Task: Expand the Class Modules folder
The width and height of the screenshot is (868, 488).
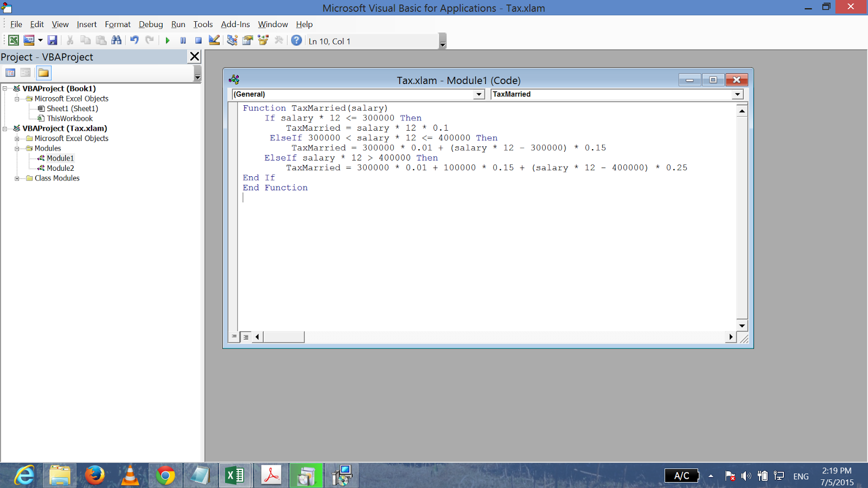Action: click(x=17, y=178)
